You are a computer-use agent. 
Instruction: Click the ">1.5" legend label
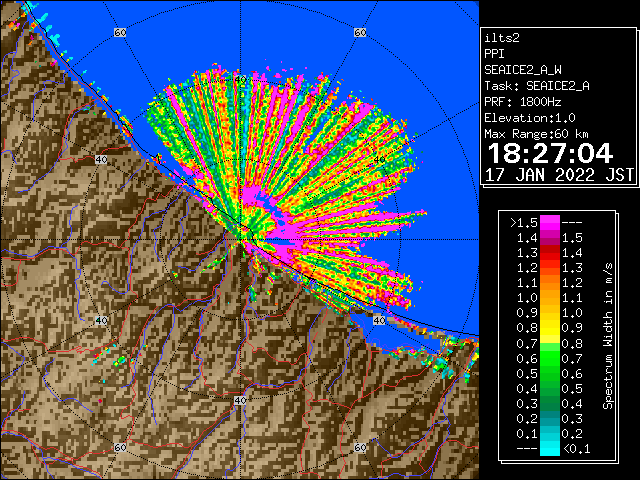tap(524, 223)
